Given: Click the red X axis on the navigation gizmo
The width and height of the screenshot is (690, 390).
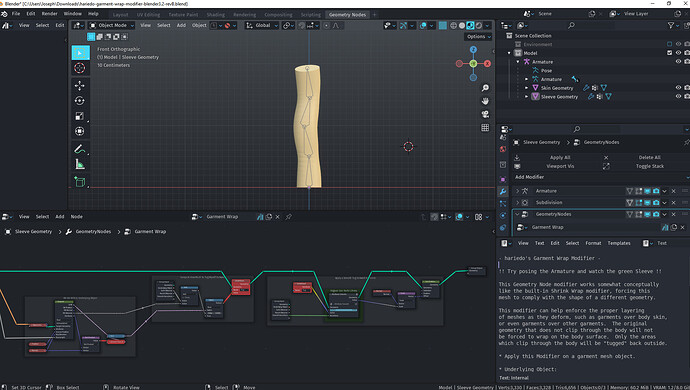Looking at the screenshot, I should (x=487, y=64).
